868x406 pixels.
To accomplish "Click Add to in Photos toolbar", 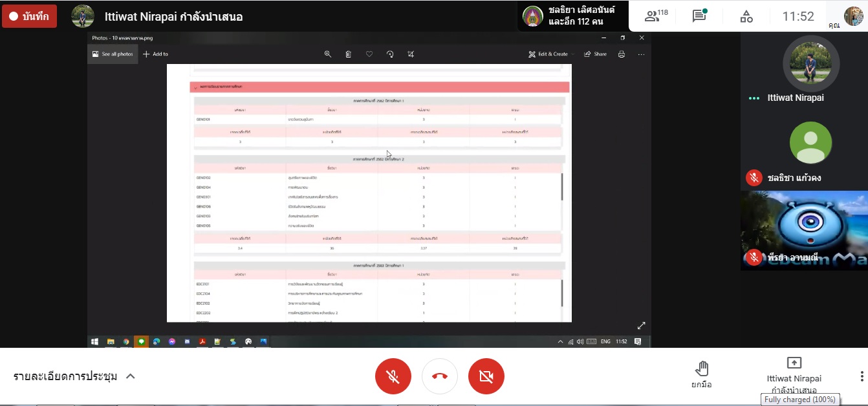I will pos(155,54).
